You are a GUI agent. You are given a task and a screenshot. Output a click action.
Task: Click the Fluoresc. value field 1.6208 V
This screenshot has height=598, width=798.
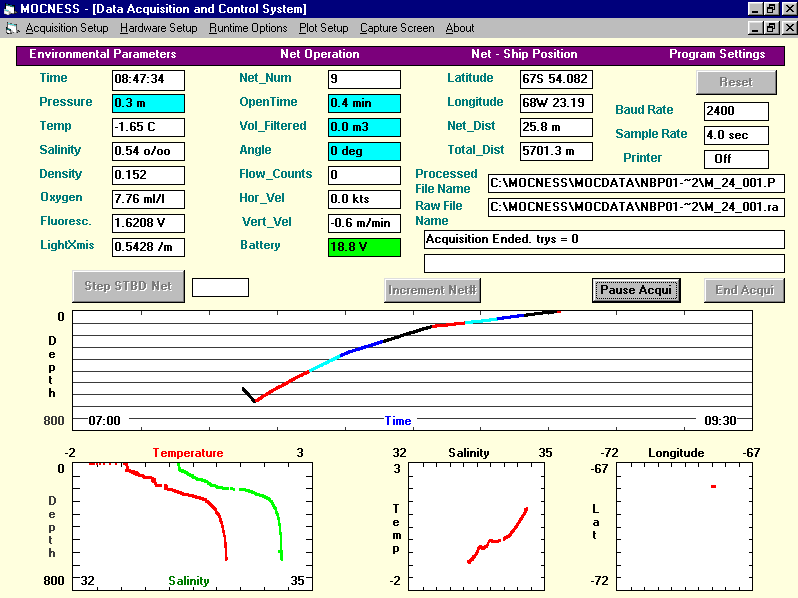click(x=148, y=223)
